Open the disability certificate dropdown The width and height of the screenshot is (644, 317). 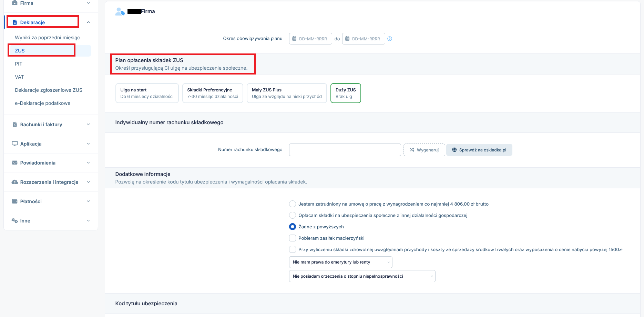pos(362,276)
